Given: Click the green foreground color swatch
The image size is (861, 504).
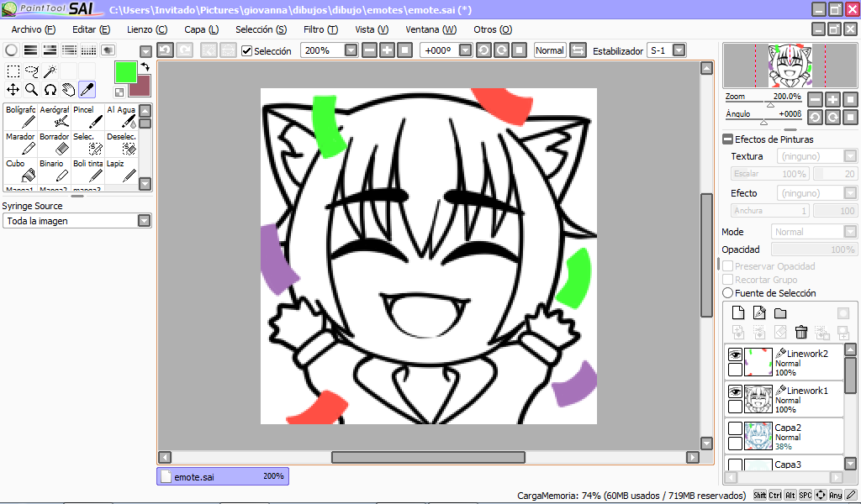Looking at the screenshot, I should pos(126,72).
